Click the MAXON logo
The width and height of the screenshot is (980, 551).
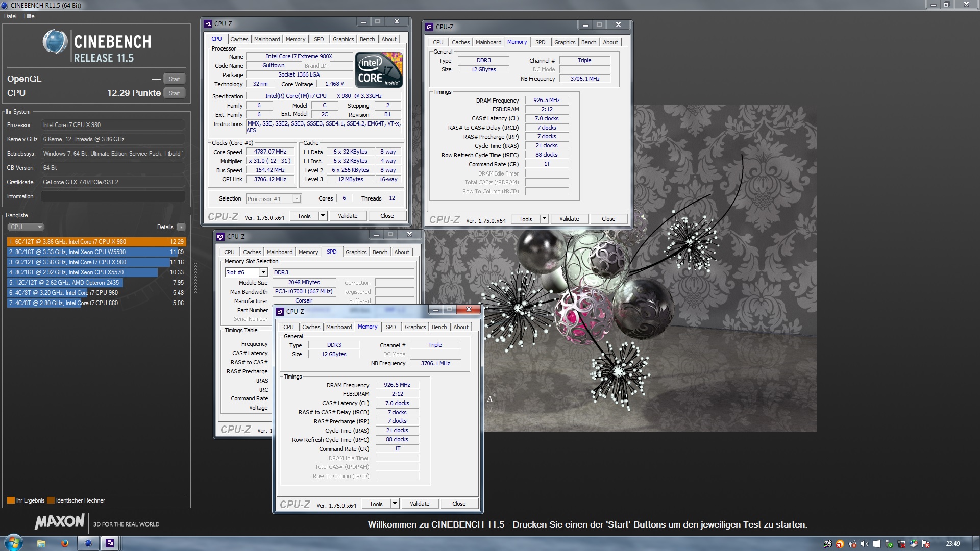59,521
